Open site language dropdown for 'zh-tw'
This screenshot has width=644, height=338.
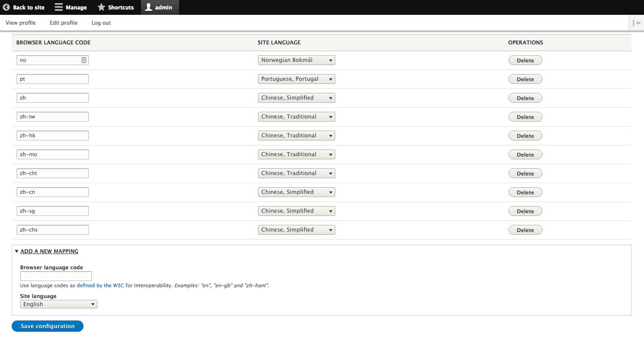(x=297, y=117)
